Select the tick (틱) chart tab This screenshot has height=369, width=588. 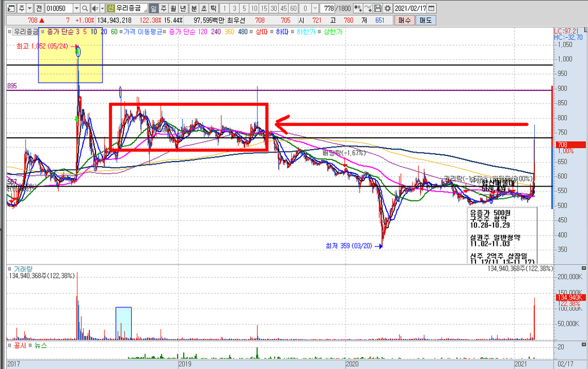213,8
